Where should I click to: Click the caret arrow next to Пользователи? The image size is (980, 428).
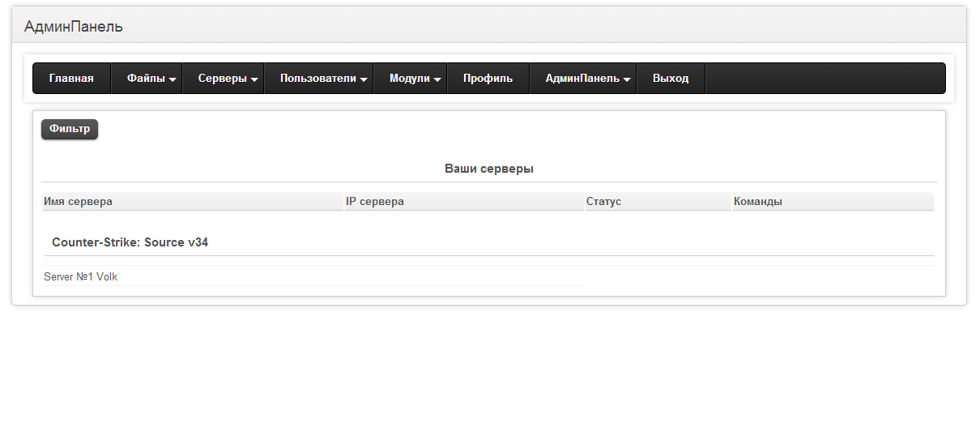(x=364, y=79)
